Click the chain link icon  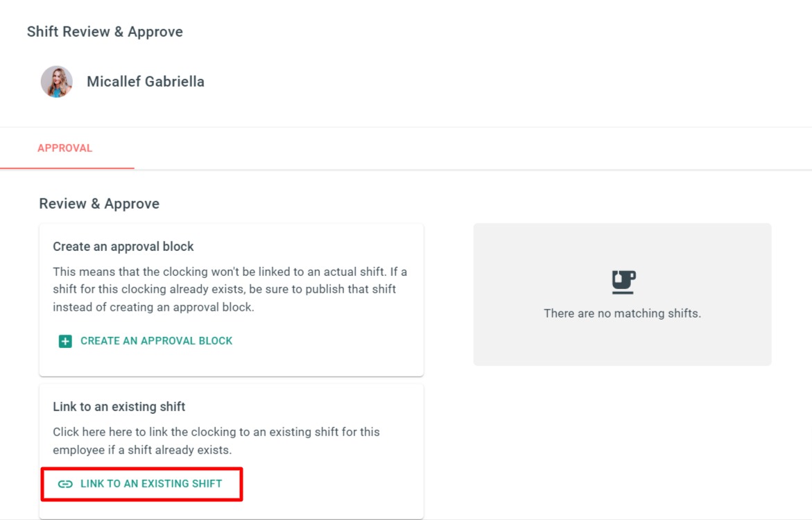click(65, 484)
